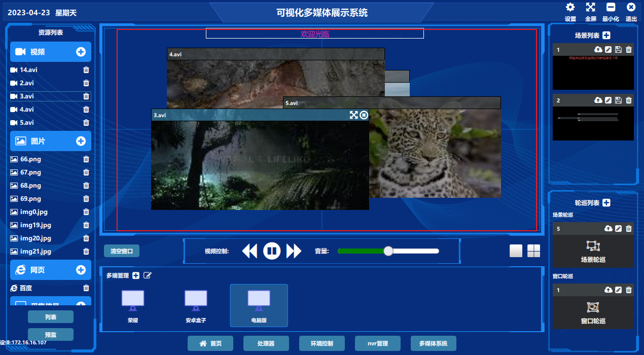This screenshot has width=644, height=355.
Task: Remove img21.jpg via its trash icon
Action: [86, 252]
